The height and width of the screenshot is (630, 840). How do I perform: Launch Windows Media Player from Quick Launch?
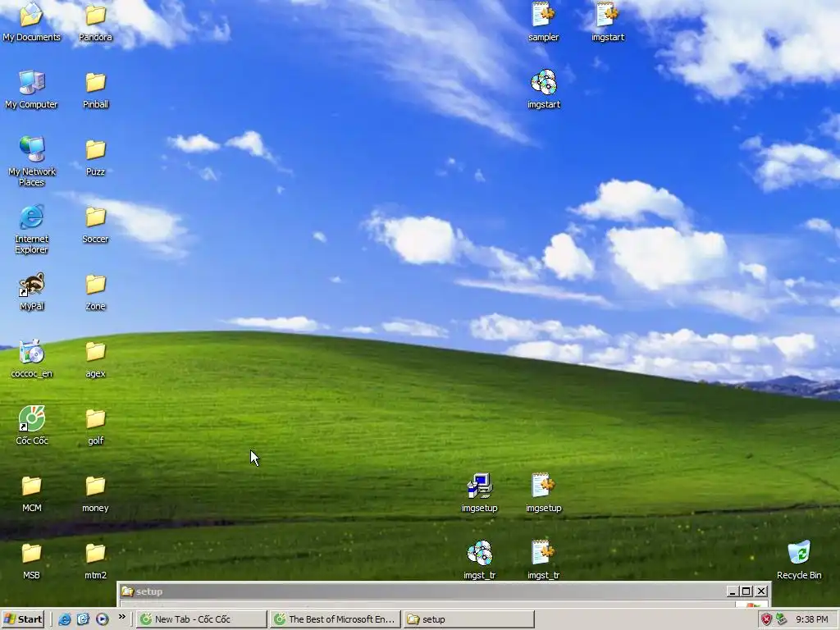(x=102, y=619)
